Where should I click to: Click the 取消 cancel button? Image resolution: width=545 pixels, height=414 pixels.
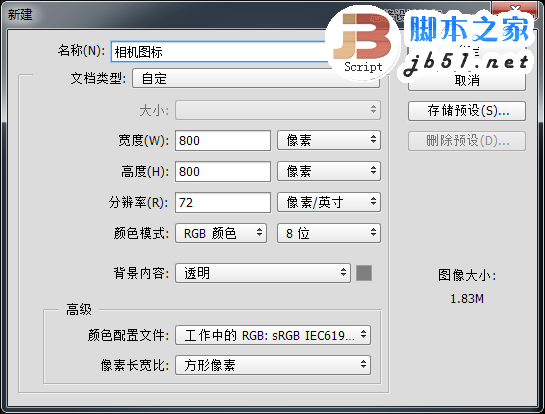tap(467, 81)
